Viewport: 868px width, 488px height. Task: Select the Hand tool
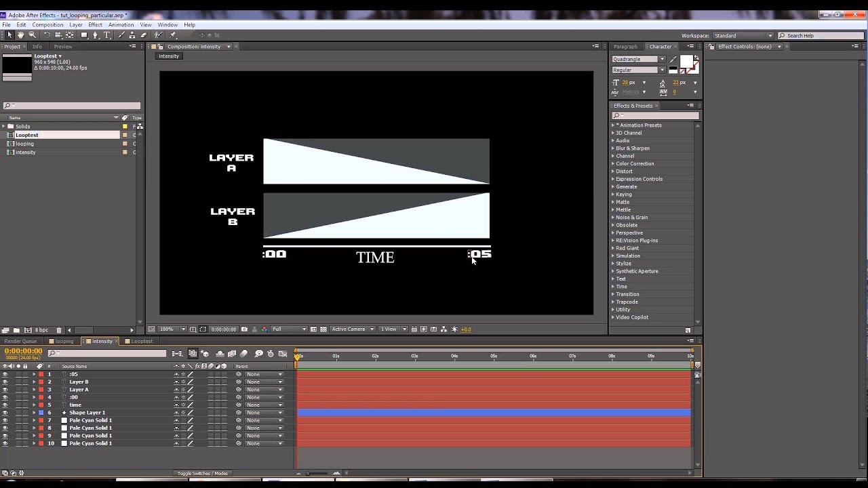(x=20, y=35)
